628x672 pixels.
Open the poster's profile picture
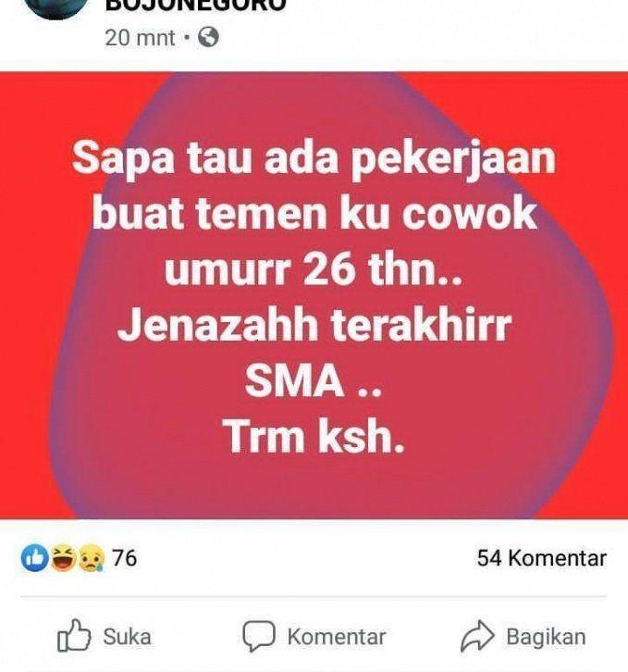pyautogui.click(x=55, y=6)
